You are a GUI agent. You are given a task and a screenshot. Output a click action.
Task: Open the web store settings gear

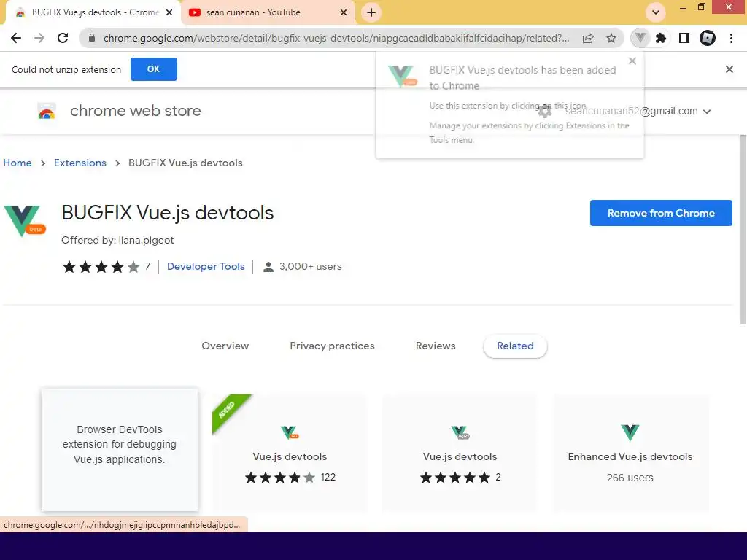[544, 111]
